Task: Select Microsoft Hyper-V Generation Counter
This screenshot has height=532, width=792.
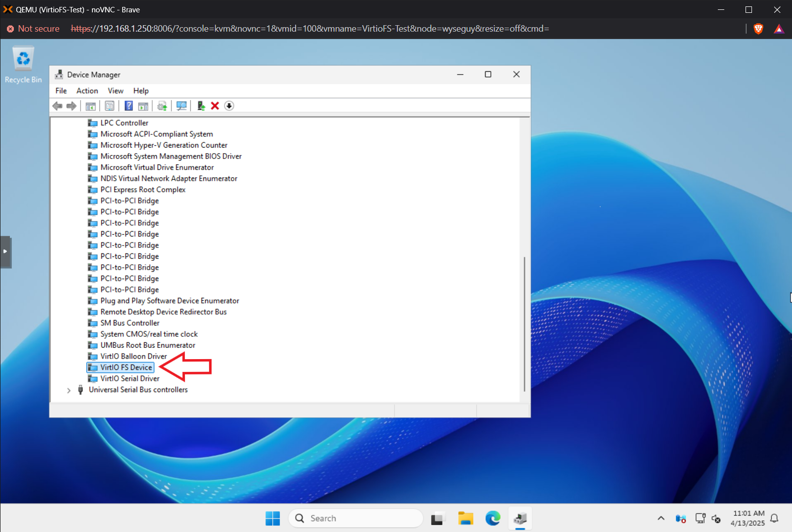Action: 164,145
